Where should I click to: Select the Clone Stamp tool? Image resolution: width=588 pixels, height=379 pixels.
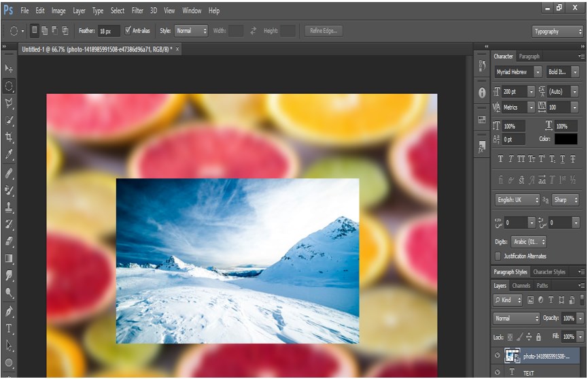pyautogui.click(x=9, y=207)
